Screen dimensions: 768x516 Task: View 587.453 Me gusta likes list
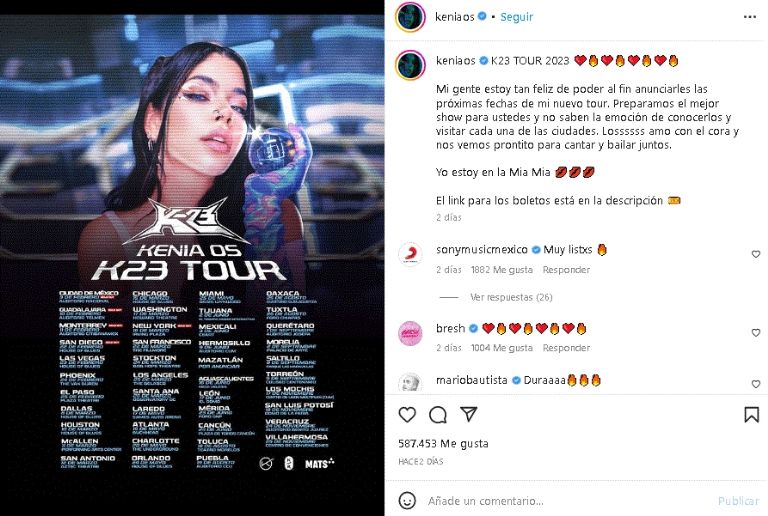[443, 444]
